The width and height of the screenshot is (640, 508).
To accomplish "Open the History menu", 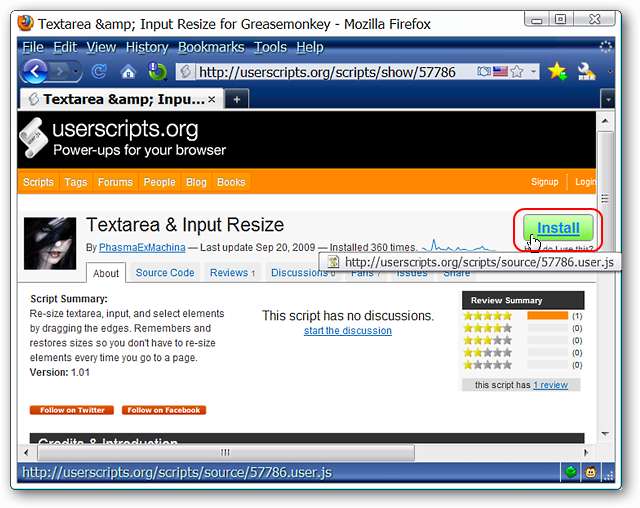I will click(x=147, y=47).
